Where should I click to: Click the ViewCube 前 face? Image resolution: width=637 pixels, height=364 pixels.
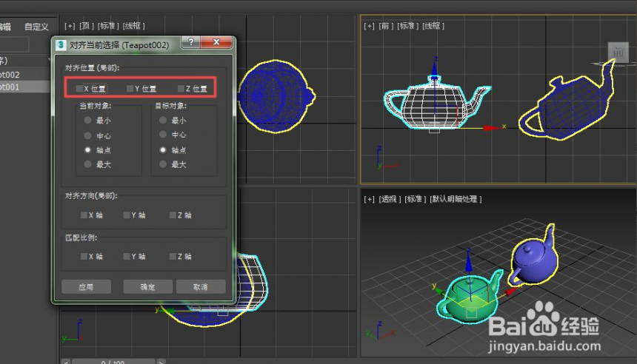point(618,52)
